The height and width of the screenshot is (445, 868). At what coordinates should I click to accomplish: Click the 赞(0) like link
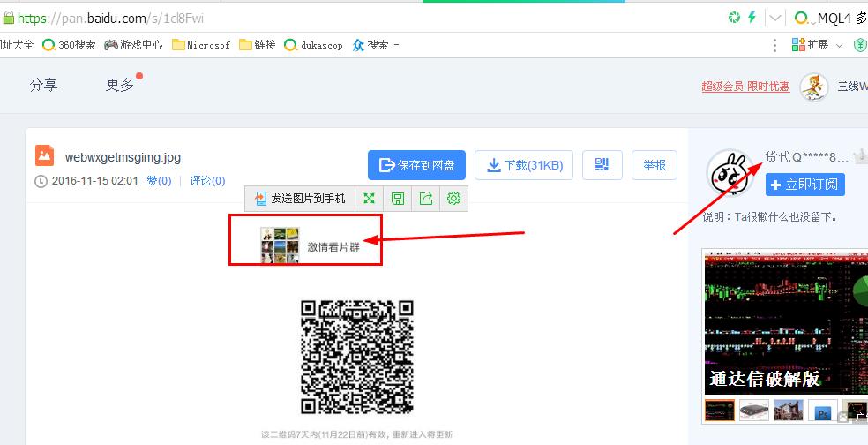[x=159, y=181]
